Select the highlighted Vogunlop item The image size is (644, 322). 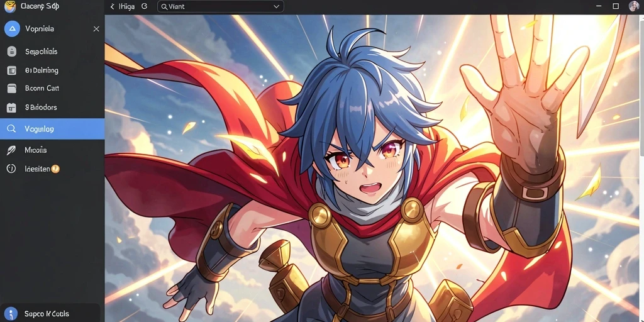(x=52, y=129)
